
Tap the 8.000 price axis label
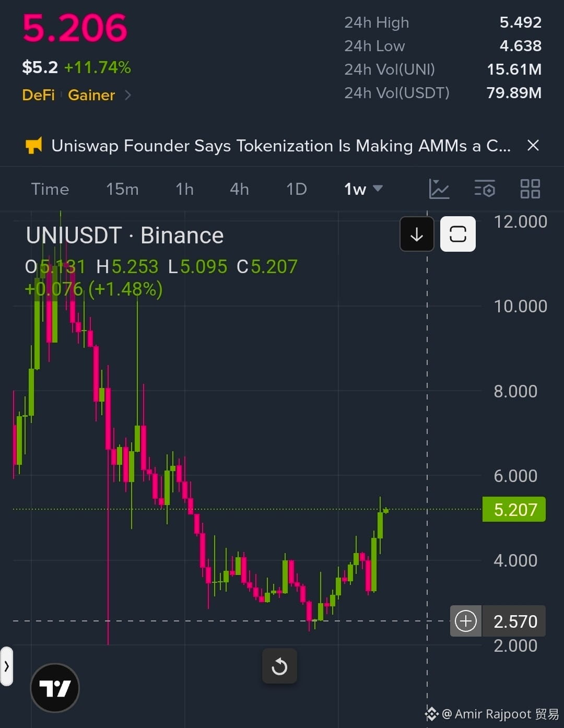[515, 391]
